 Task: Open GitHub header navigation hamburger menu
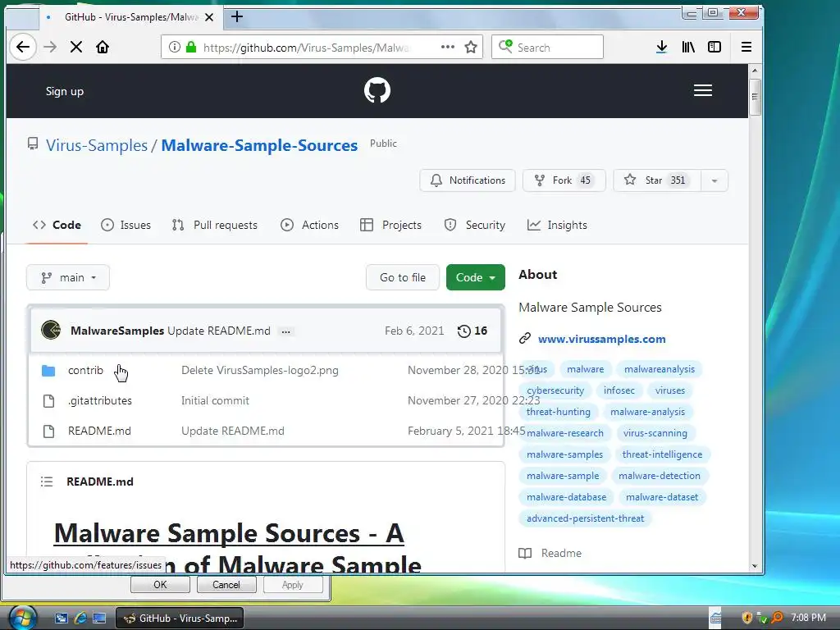(703, 90)
